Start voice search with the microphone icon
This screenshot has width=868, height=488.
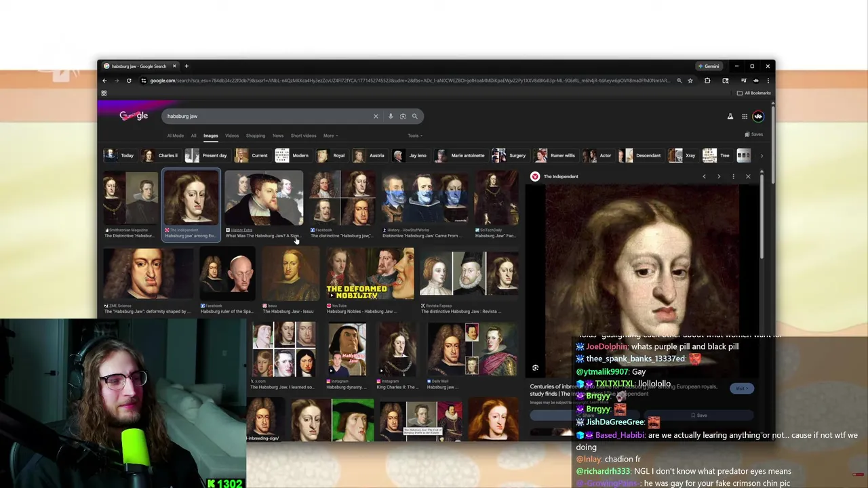click(x=391, y=116)
